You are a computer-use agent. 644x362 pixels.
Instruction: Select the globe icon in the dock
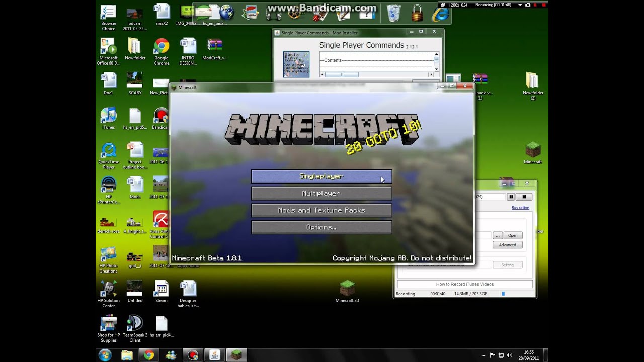(227, 12)
